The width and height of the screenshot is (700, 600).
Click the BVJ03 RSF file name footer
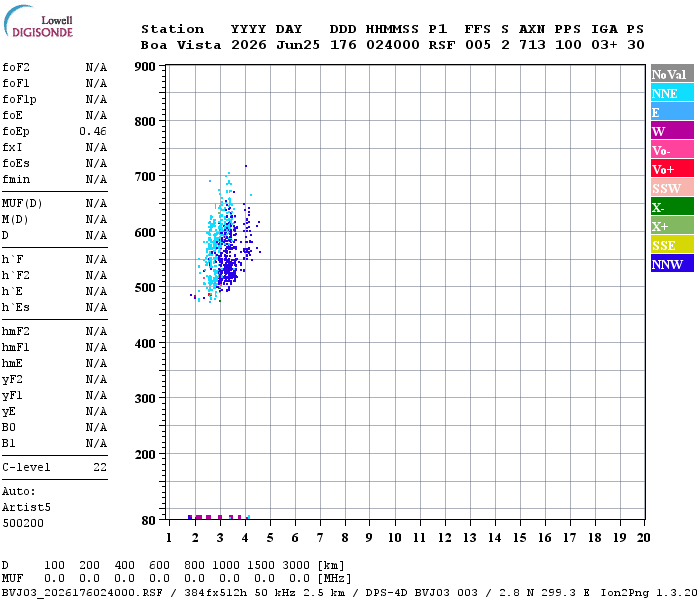(82, 593)
